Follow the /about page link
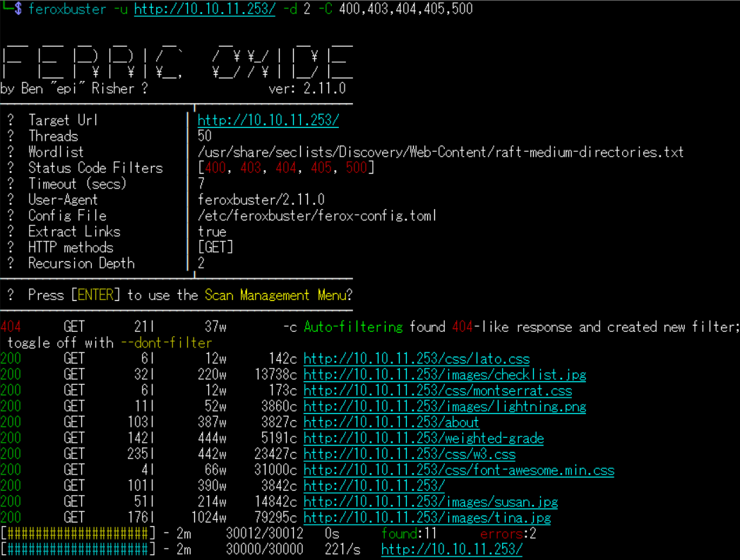Image resolution: width=740 pixels, height=560 pixels. pos(391,422)
